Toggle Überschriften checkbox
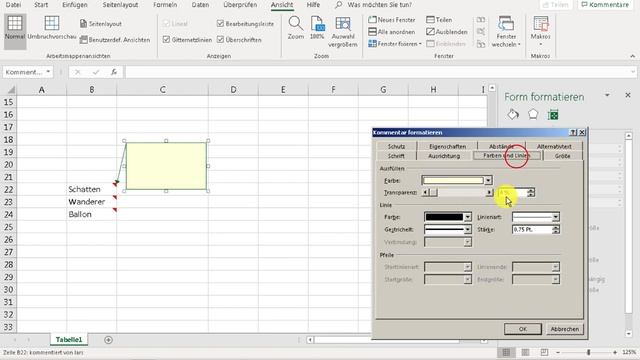This screenshot has height=360, width=640. [x=220, y=40]
